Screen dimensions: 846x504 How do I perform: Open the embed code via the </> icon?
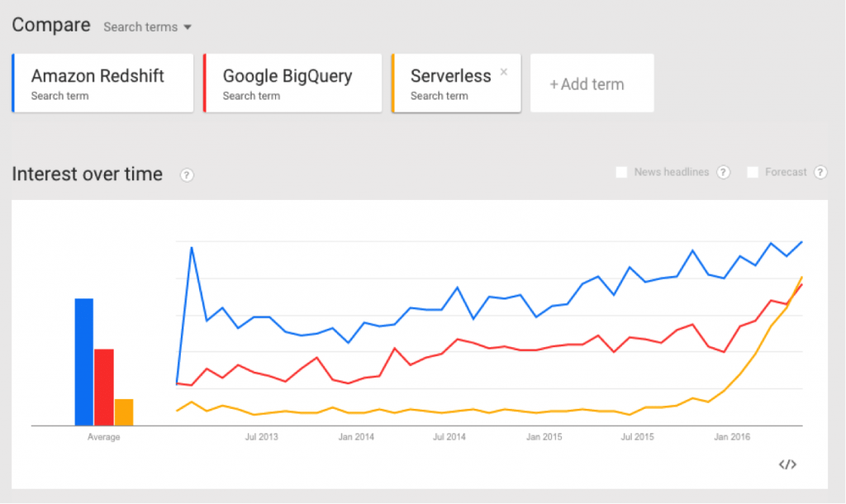pyautogui.click(x=787, y=464)
